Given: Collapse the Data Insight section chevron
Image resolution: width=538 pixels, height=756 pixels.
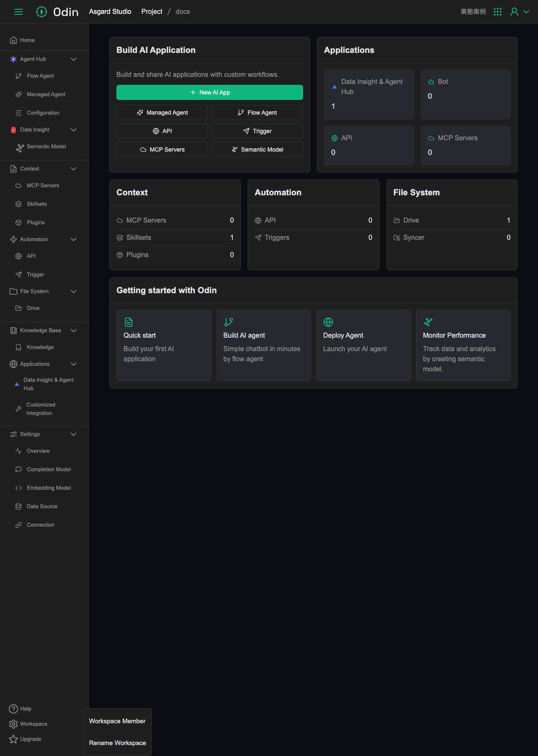Looking at the screenshot, I should (74, 130).
